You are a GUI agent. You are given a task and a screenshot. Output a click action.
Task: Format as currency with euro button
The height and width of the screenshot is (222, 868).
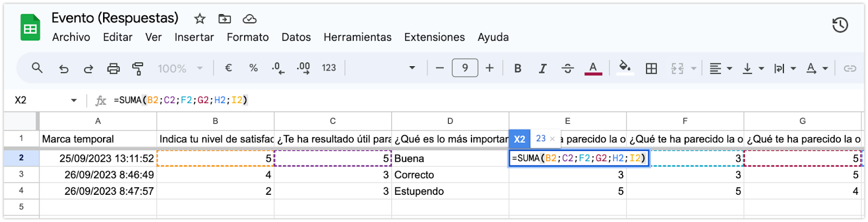[x=228, y=68]
